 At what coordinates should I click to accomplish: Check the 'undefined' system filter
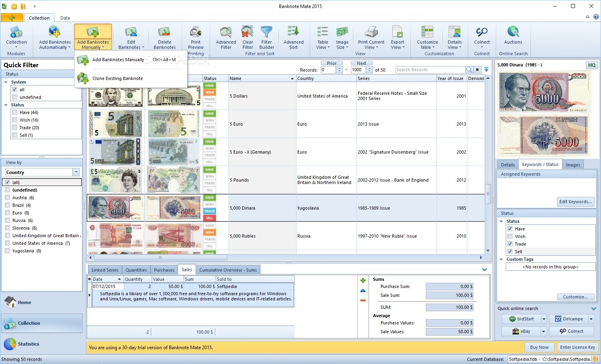[15, 97]
